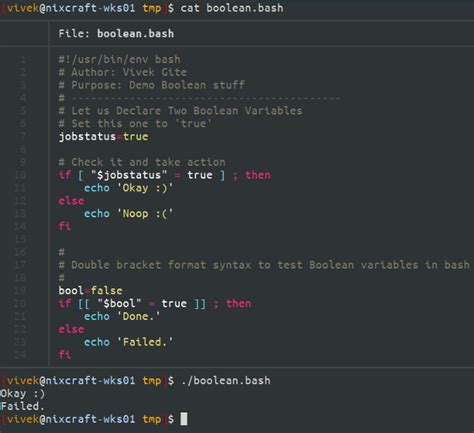Click the "# Set this one to 'true'" comment
The image size is (474, 433).
[135, 124]
